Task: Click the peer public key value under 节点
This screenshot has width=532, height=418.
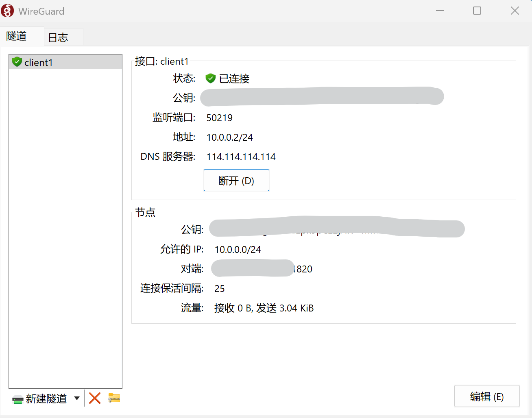Action: point(337,228)
